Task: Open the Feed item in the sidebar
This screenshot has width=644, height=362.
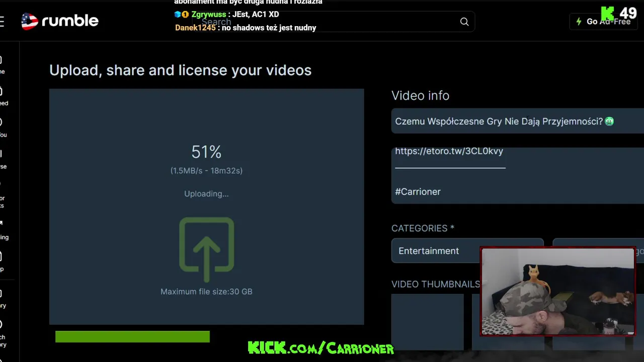Action: (3, 97)
